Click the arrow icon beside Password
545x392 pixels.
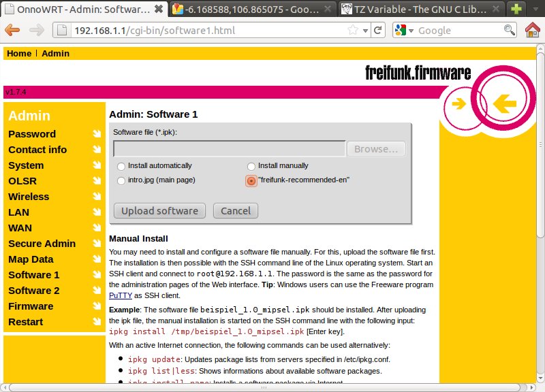(97, 134)
